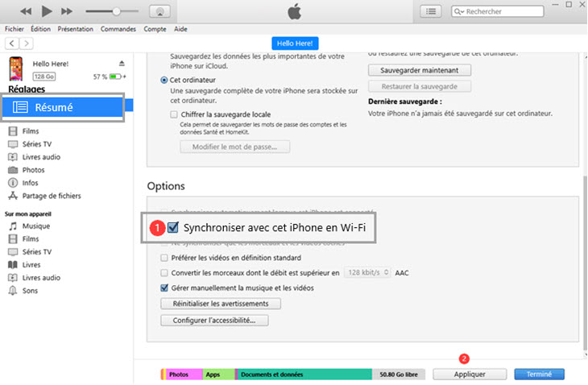The width and height of the screenshot is (588, 385).
Task: Click the Terminé button
Action: pyautogui.click(x=539, y=375)
